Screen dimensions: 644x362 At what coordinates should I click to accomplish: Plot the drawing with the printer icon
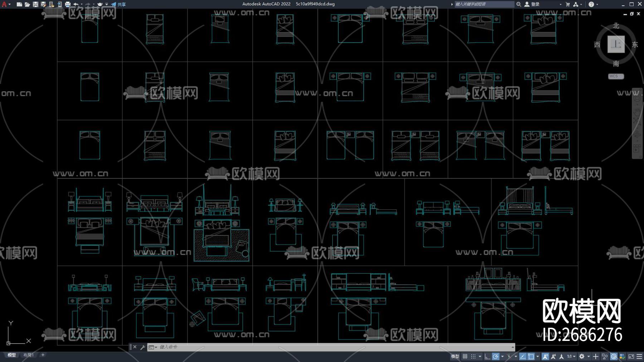click(68, 4)
